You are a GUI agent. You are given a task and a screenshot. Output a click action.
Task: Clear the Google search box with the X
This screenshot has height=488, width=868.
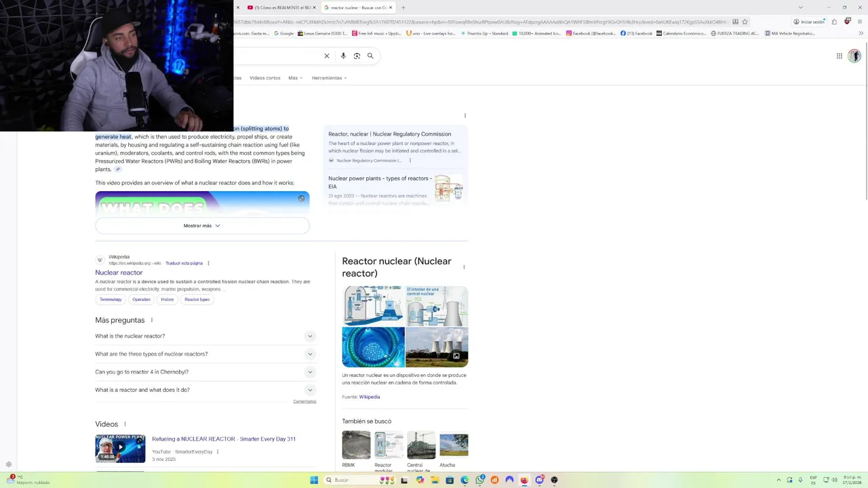pos(326,56)
